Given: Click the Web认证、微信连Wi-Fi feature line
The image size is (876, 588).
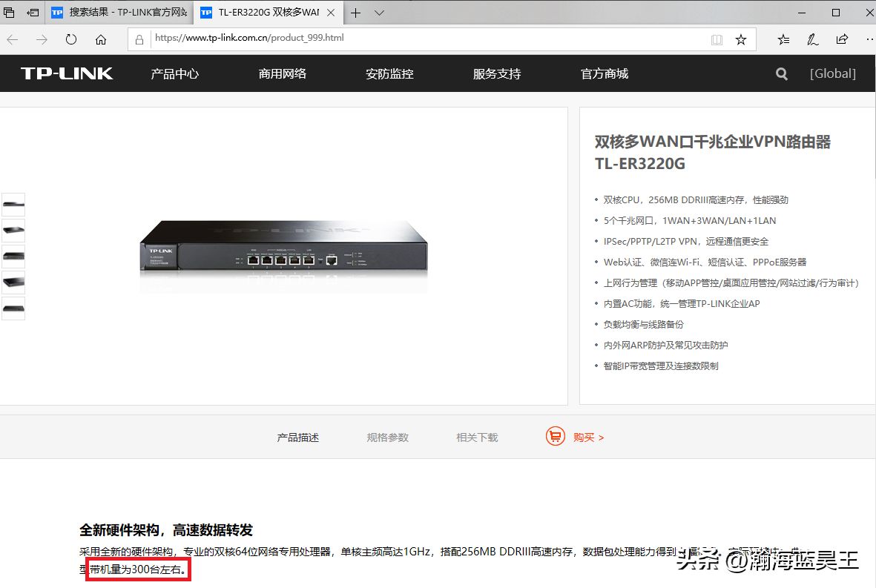Looking at the screenshot, I should [x=705, y=262].
